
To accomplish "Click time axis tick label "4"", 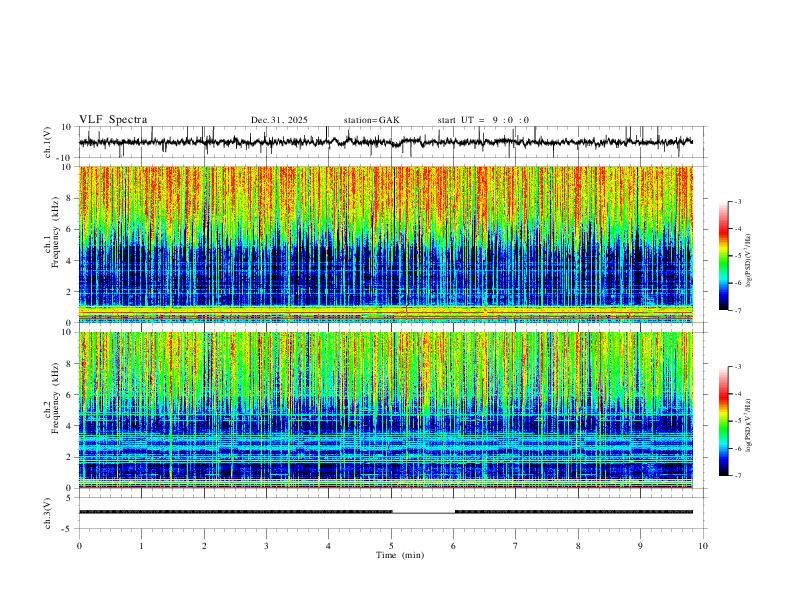I will [328, 546].
